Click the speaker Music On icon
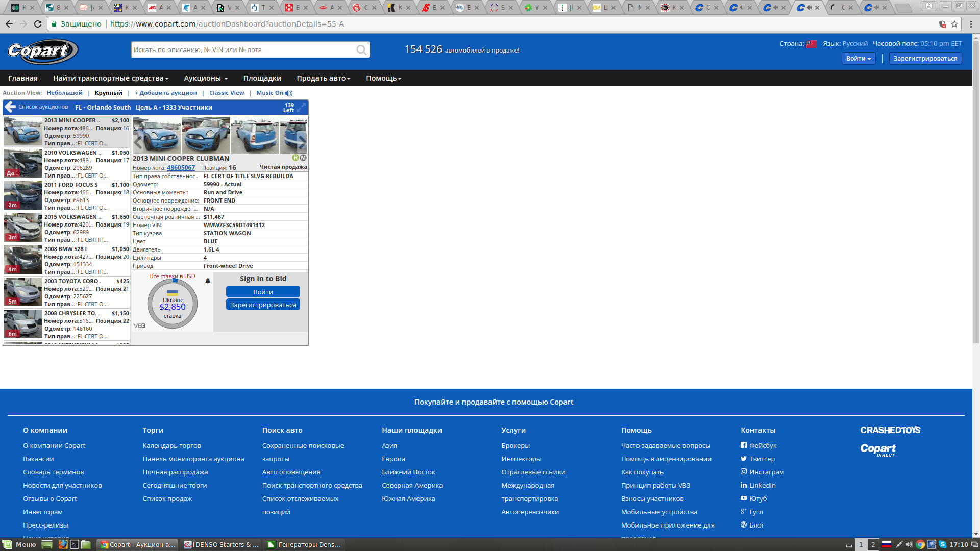 point(289,93)
